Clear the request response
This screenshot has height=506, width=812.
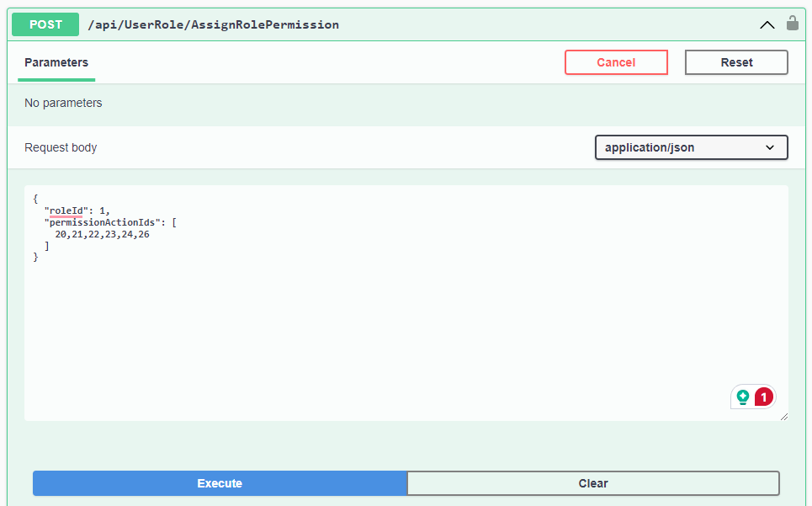click(x=592, y=483)
